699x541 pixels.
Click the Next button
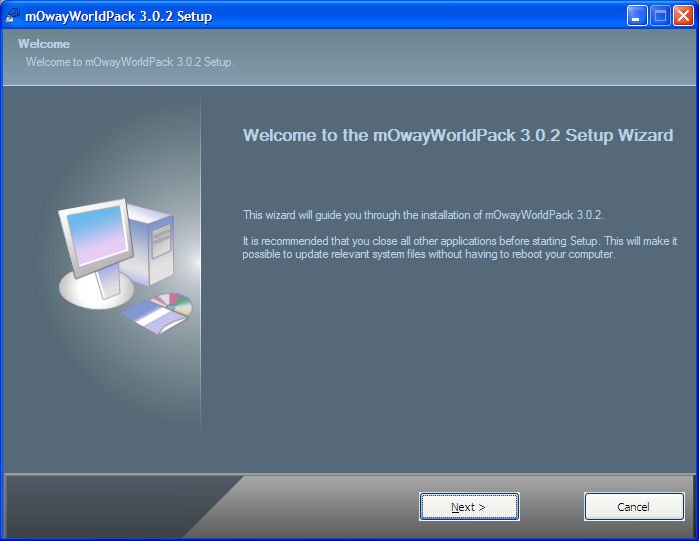point(468,507)
